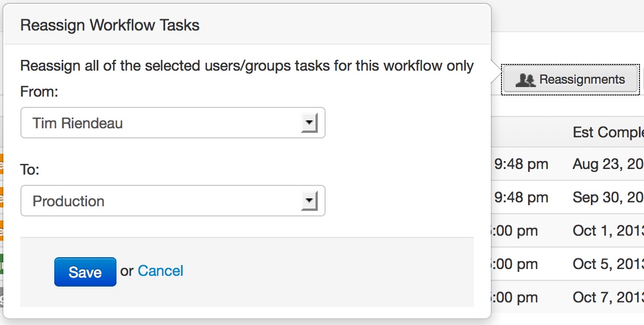Select the Oct 7, 2013 date cell

pyautogui.click(x=608, y=297)
